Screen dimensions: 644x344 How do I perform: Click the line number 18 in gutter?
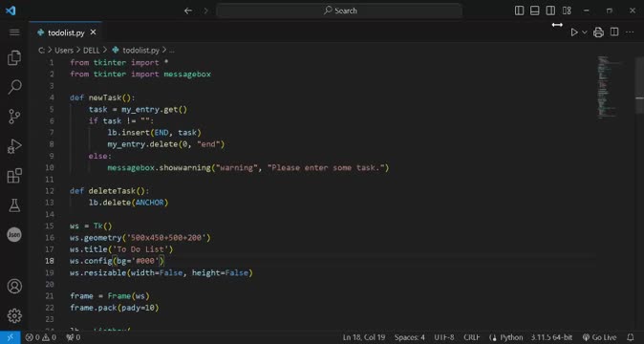click(50, 261)
